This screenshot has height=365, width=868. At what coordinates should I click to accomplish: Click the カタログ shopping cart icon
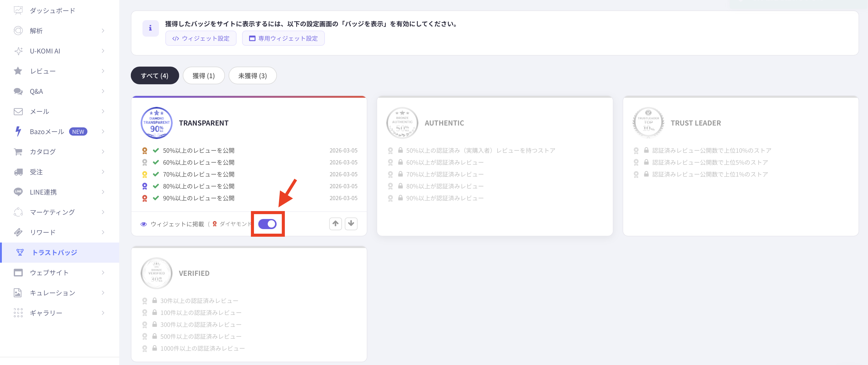[x=18, y=151]
